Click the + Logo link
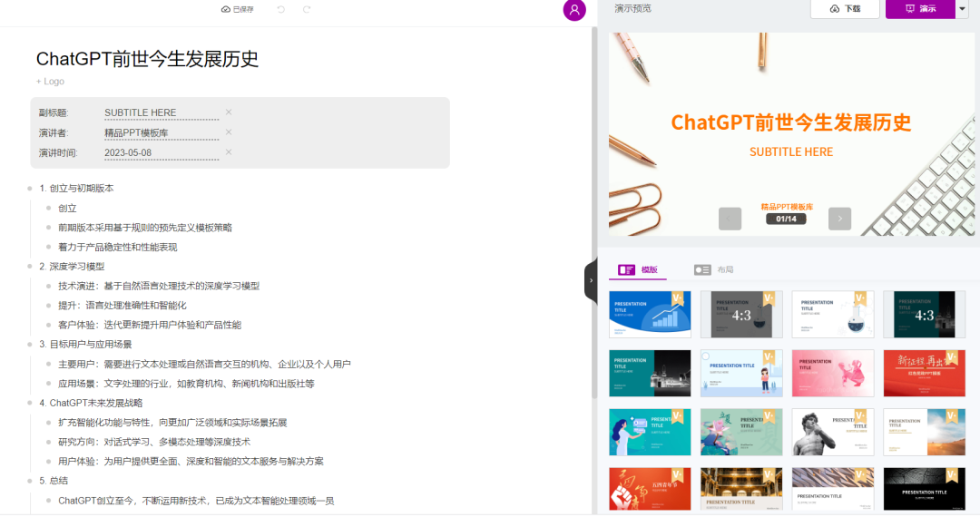Viewport: 980px width, 517px height. [x=50, y=81]
